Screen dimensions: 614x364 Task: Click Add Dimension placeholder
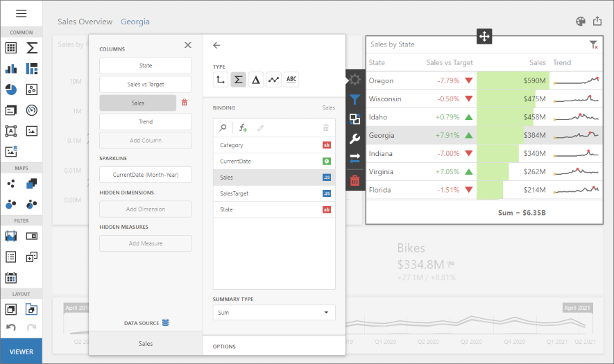(x=146, y=209)
